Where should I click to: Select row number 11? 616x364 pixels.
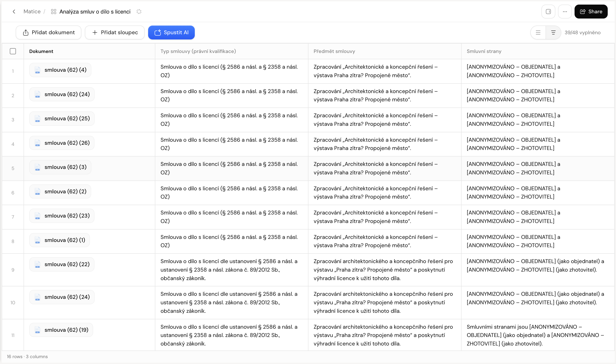tap(13, 335)
